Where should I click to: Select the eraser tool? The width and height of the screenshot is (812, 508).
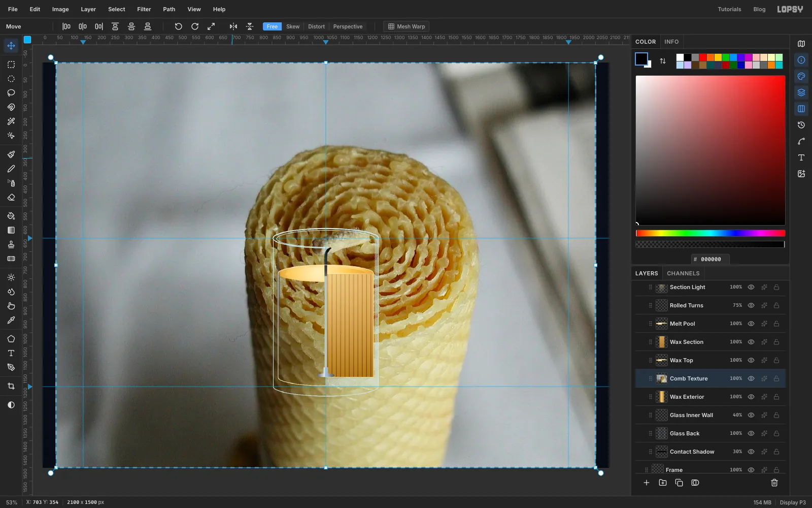tap(11, 197)
